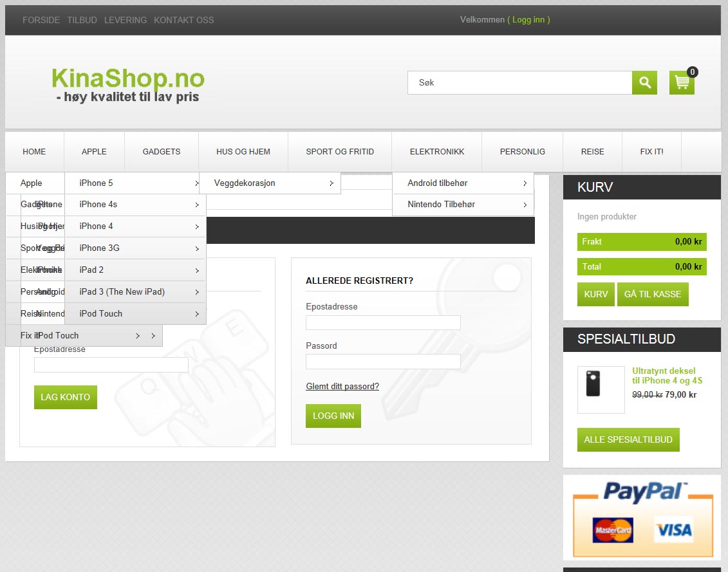Click the Frakt 0,00 kr row
Image resolution: width=728 pixels, height=572 pixels.
[642, 242]
